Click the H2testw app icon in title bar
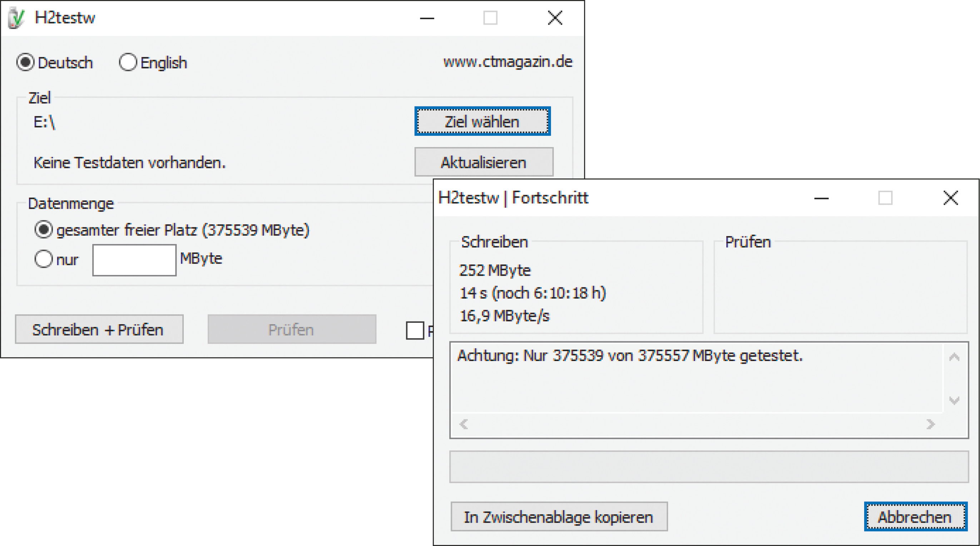The width and height of the screenshot is (980, 546). point(16,18)
